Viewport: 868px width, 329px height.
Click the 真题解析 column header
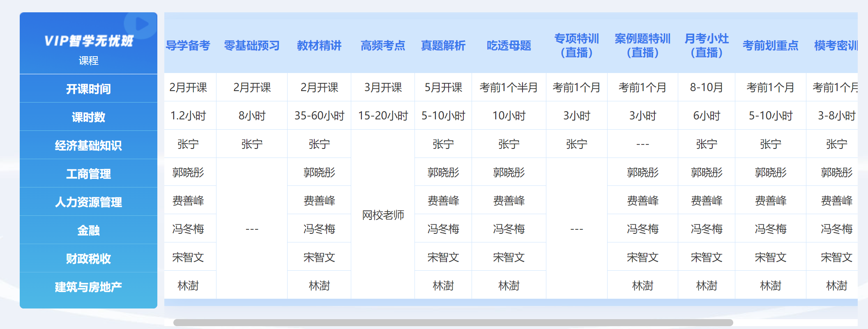click(443, 46)
